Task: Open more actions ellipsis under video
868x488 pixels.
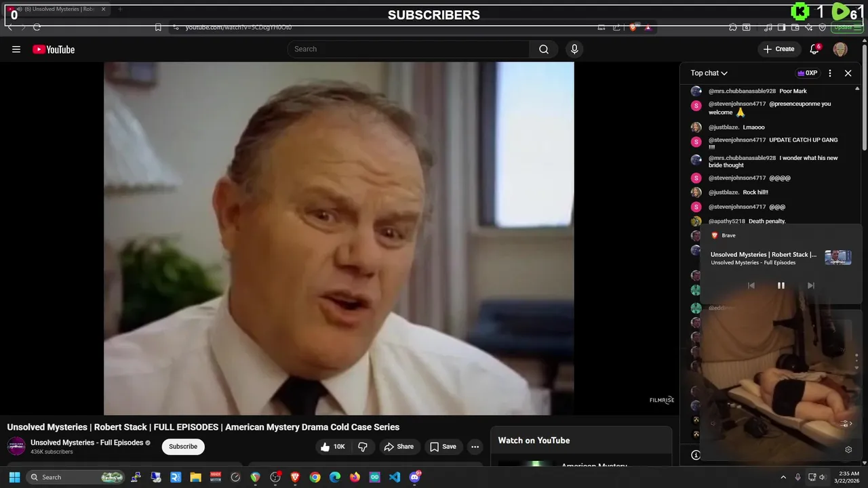Action: coord(475,447)
